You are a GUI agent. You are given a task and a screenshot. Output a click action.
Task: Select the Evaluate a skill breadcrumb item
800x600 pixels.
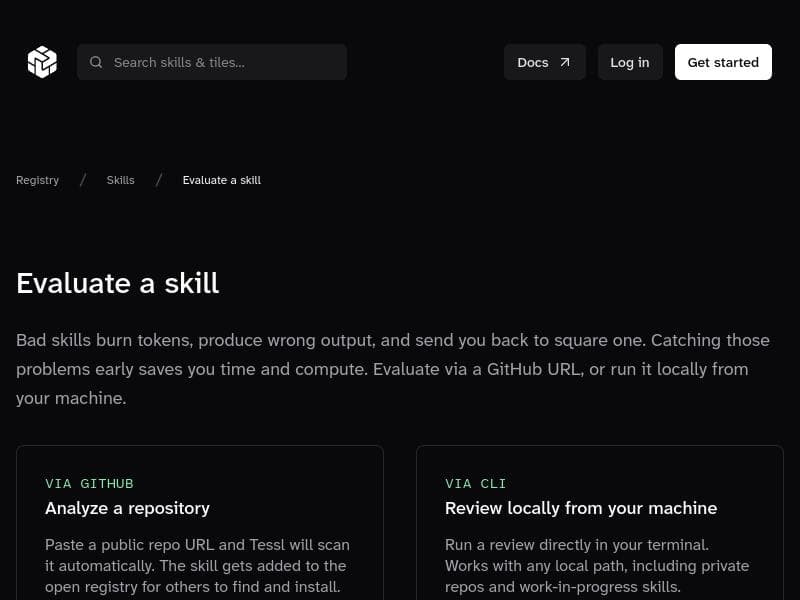[x=221, y=180]
